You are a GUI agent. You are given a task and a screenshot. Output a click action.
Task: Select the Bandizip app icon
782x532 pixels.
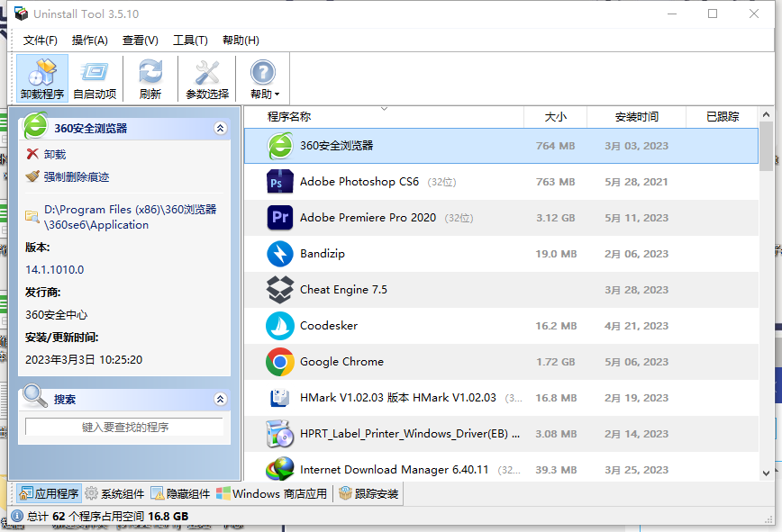(280, 254)
